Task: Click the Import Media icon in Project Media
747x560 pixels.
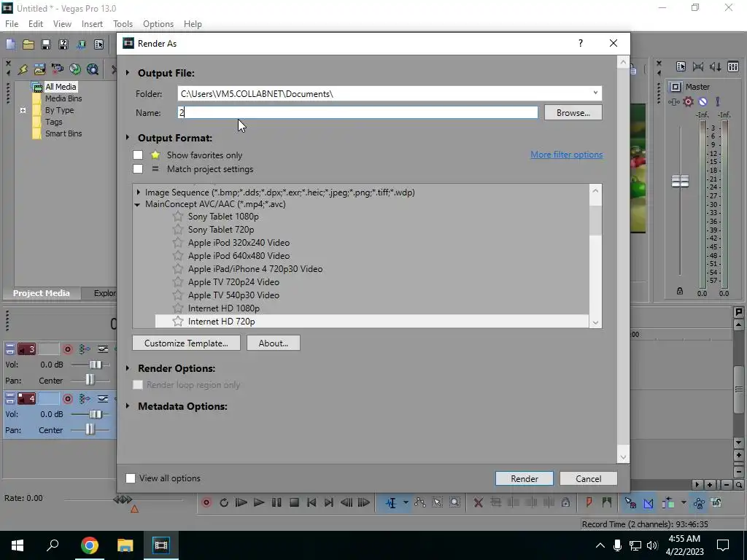Action: coord(39,69)
